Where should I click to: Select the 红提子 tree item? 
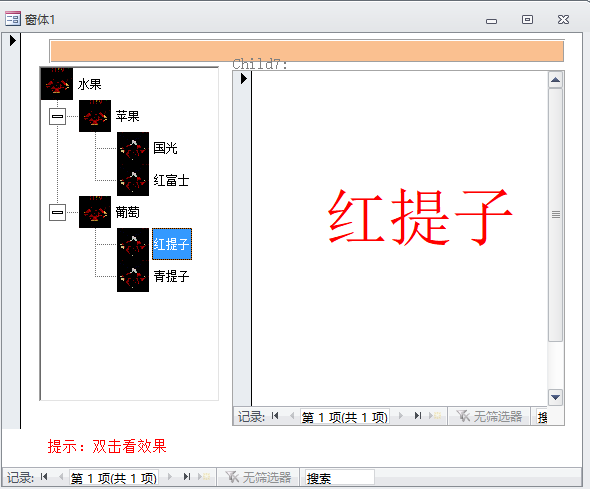pyautogui.click(x=172, y=244)
